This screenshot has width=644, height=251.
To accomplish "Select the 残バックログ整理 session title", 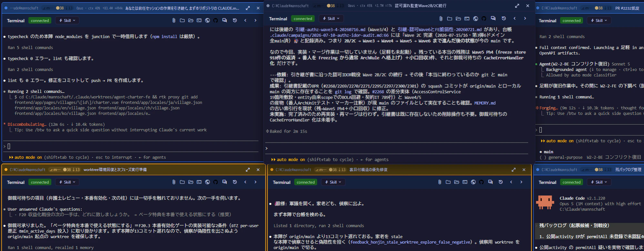I will point(628,170).
